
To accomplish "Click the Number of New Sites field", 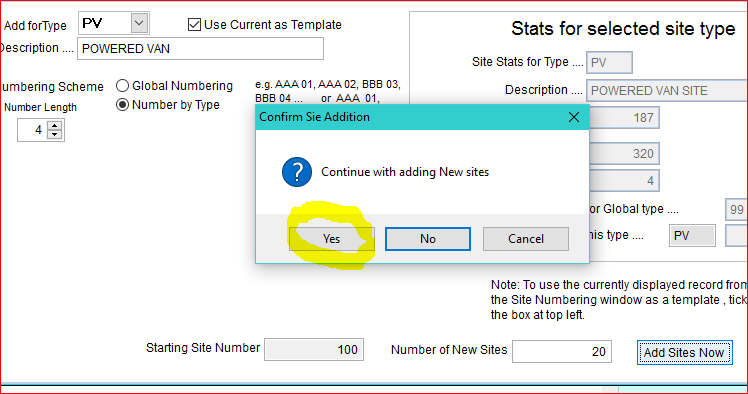I will [x=562, y=352].
